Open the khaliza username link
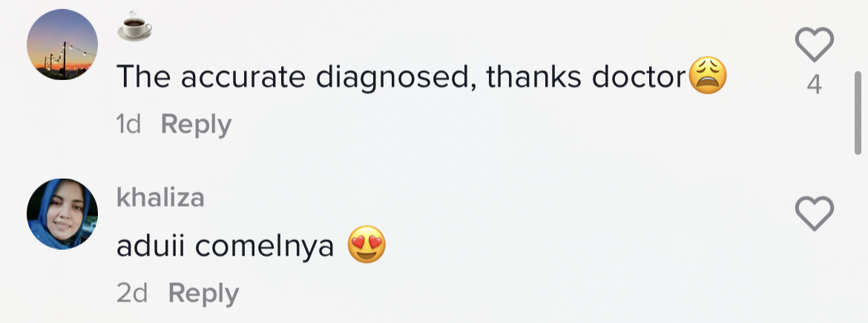868x323 pixels. tap(160, 198)
